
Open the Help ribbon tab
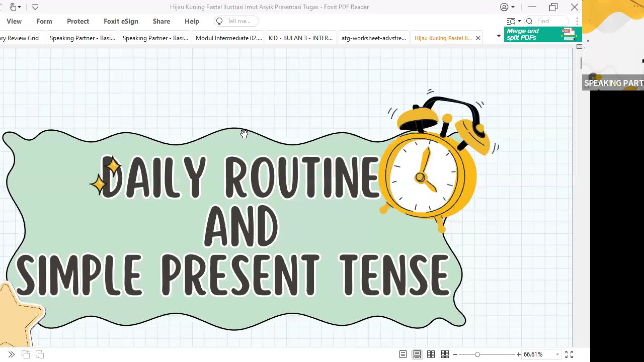click(x=192, y=21)
